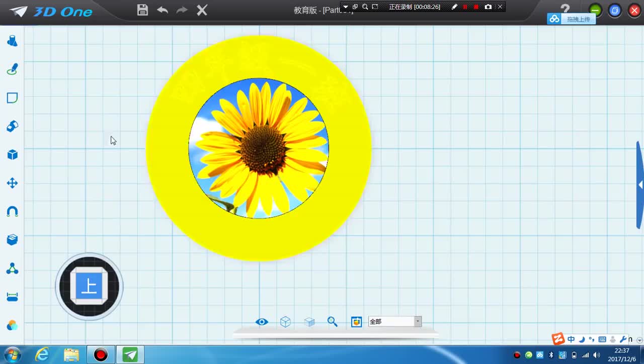
Task: Undo the last action
Action: pyautogui.click(x=162, y=10)
